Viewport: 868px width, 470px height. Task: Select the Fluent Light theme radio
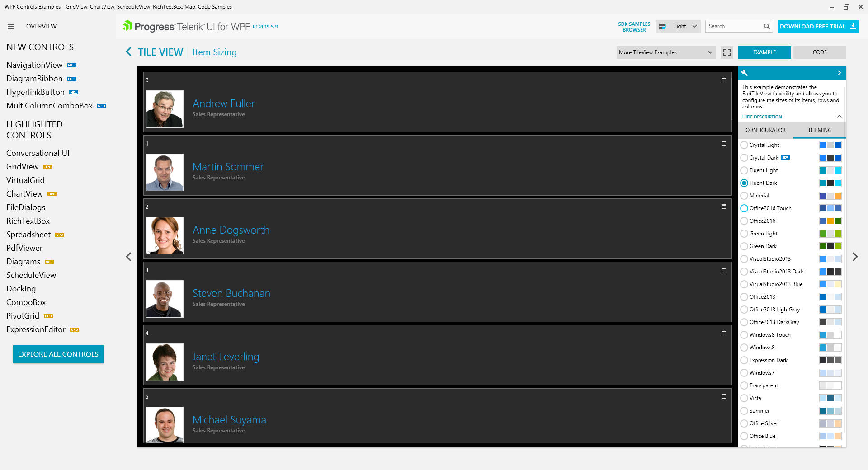click(744, 170)
